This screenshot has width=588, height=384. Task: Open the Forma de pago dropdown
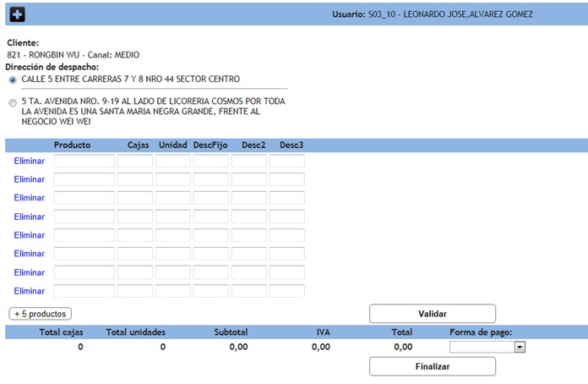(x=487, y=348)
